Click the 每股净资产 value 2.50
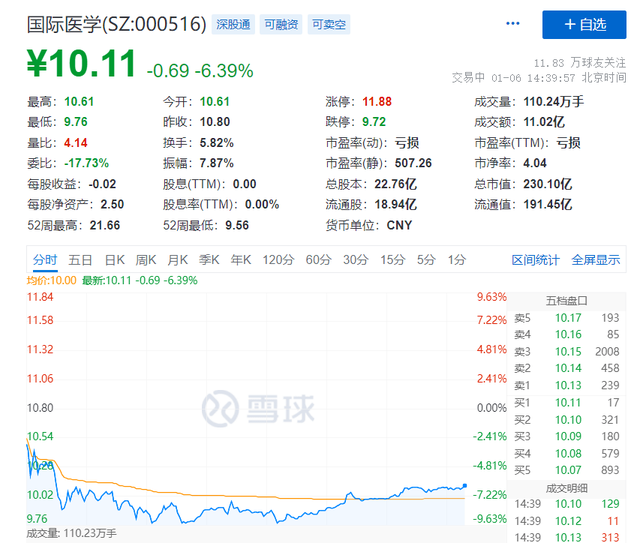The image size is (640, 543). 112,205
